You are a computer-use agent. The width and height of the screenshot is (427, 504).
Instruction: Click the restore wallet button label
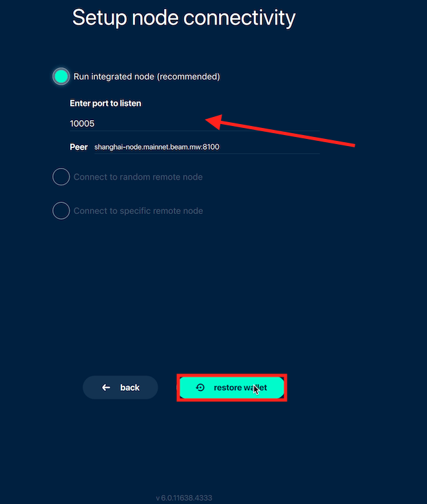(x=240, y=388)
